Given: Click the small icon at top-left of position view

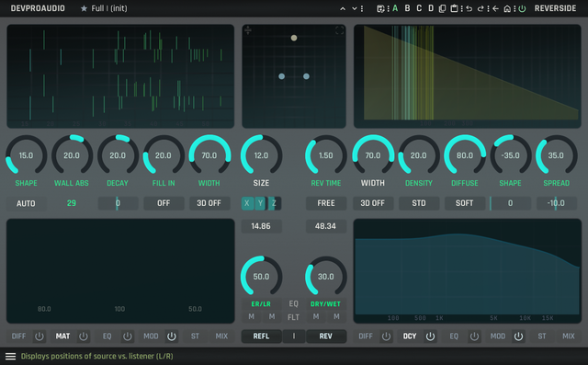Looking at the screenshot, I should 248,30.
